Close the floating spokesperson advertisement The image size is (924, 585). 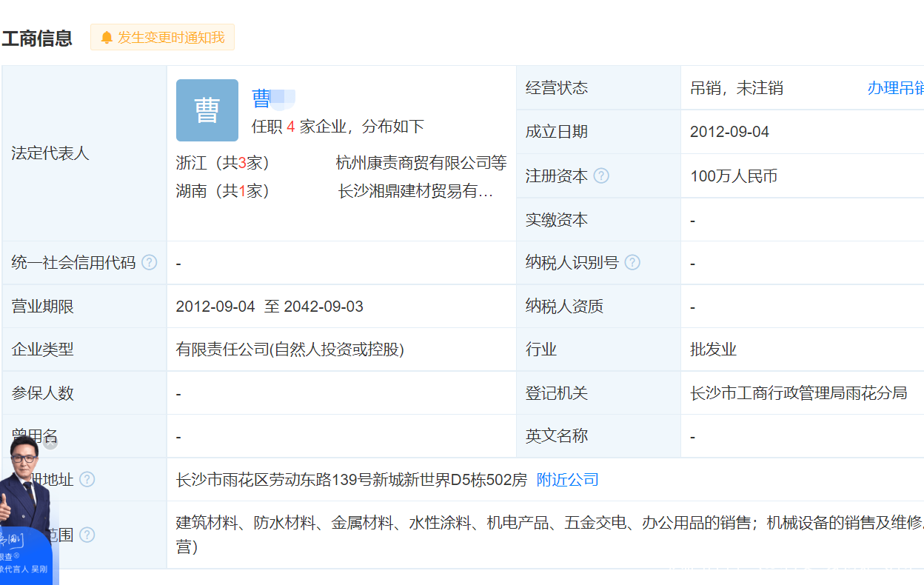(x=50, y=442)
